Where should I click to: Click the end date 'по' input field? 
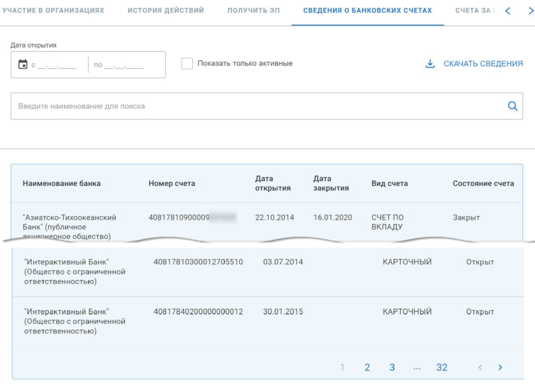(x=124, y=65)
